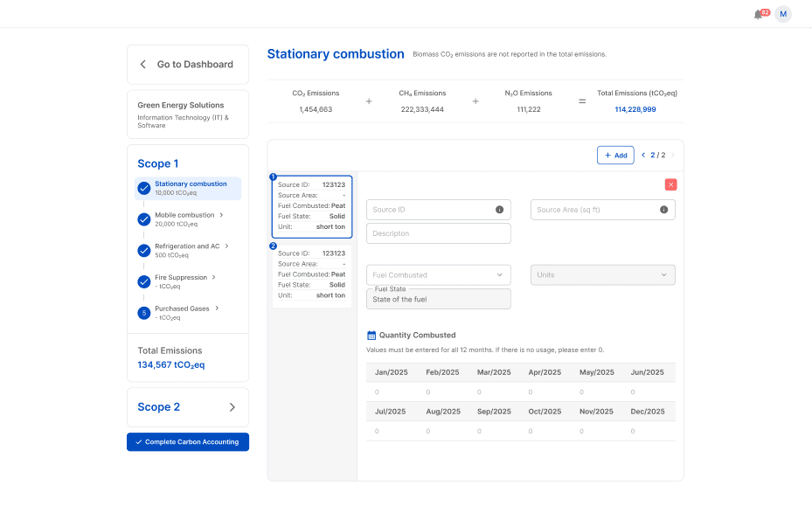Click the red delete source button

[670, 184]
